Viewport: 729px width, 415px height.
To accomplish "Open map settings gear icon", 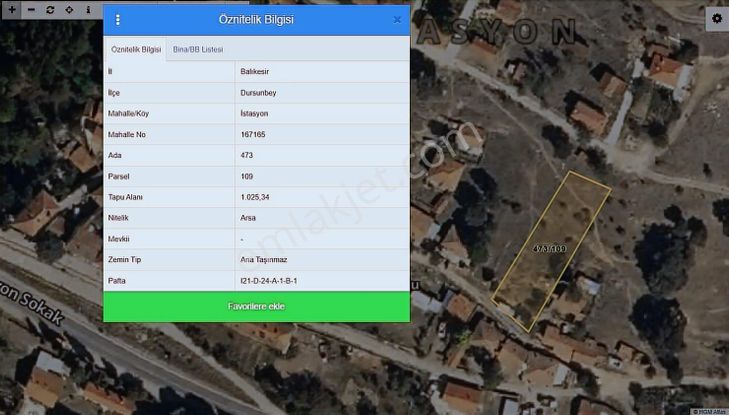I will point(716,19).
